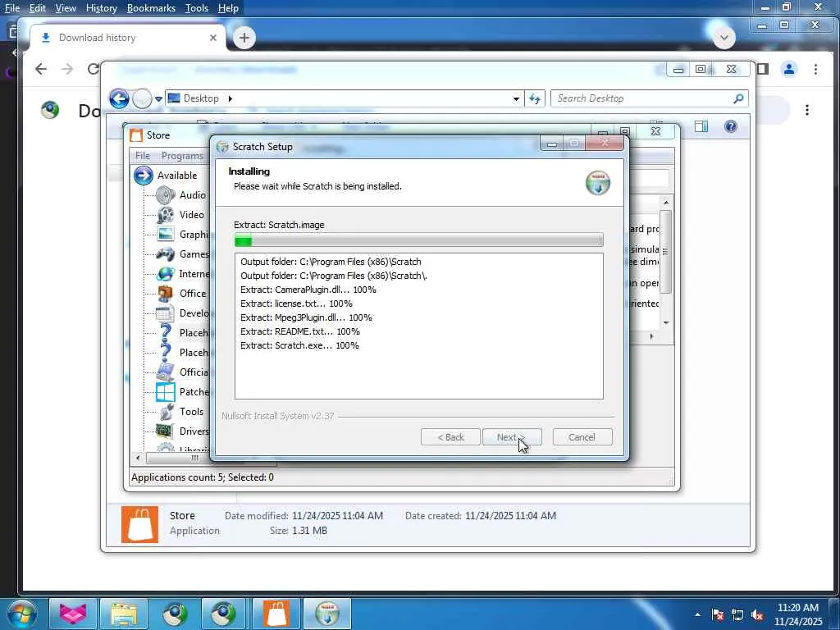Image resolution: width=840 pixels, height=630 pixels.
Task: Click the Store application thumbnail in details pane
Action: (139, 524)
